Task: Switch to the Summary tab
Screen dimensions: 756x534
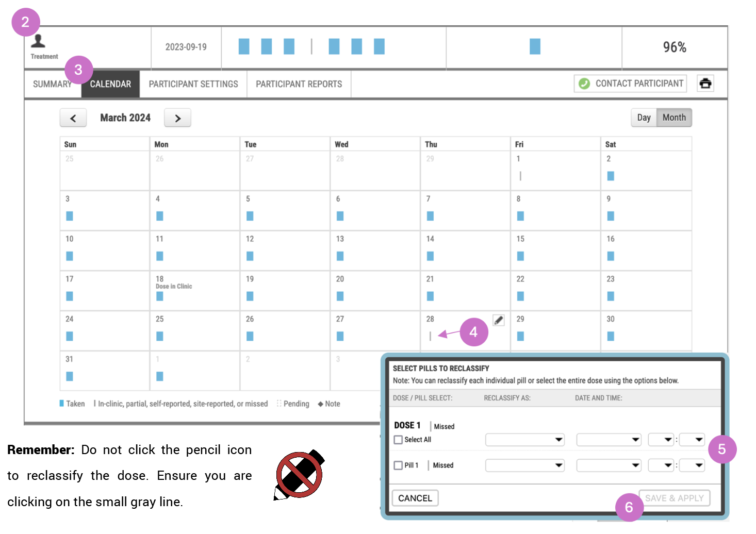Action: click(52, 84)
